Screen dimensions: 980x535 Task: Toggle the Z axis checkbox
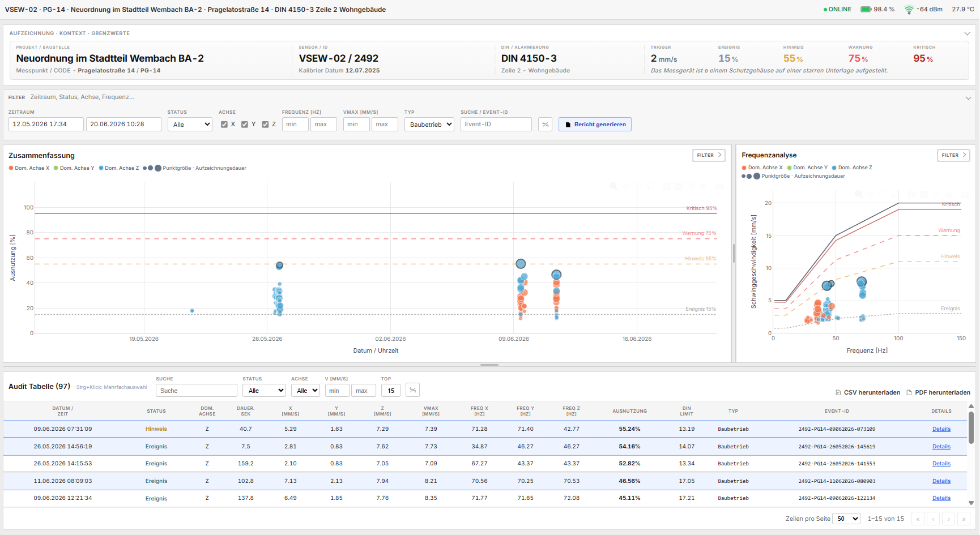265,125
